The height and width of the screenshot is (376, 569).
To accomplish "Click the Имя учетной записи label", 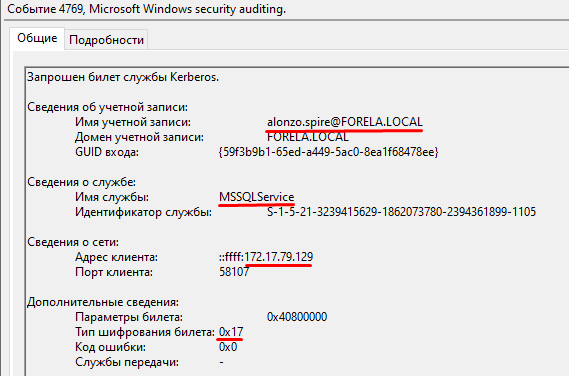I will pos(133,122).
